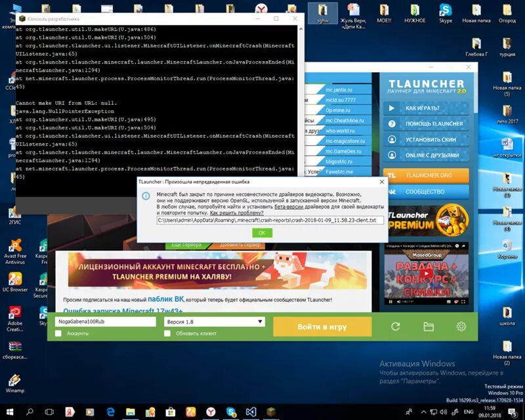Screen dimensions: 525x420
Task: Open the 'школа' desktop folder
Action: click(x=507, y=316)
